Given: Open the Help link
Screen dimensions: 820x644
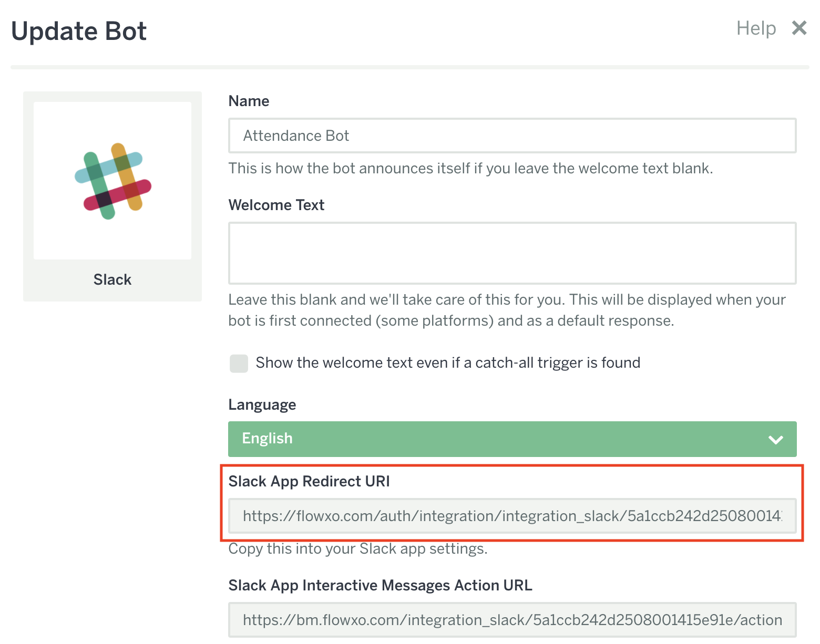Looking at the screenshot, I should [x=755, y=28].
